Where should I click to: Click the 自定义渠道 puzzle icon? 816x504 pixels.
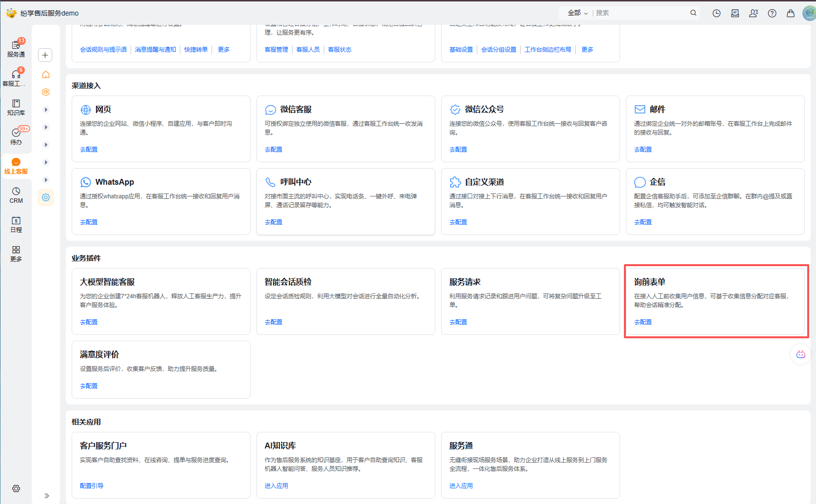tap(455, 182)
